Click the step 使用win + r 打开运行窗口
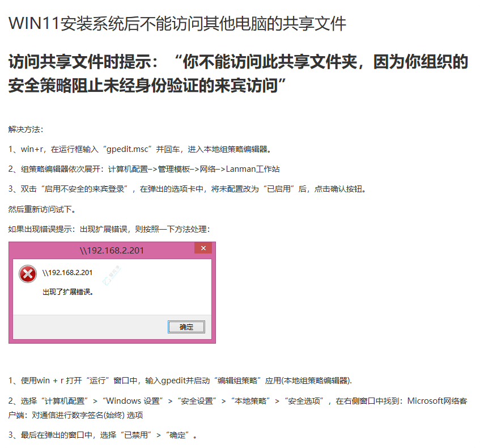The width and height of the screenshot is (480, 448). pos(180,381)
